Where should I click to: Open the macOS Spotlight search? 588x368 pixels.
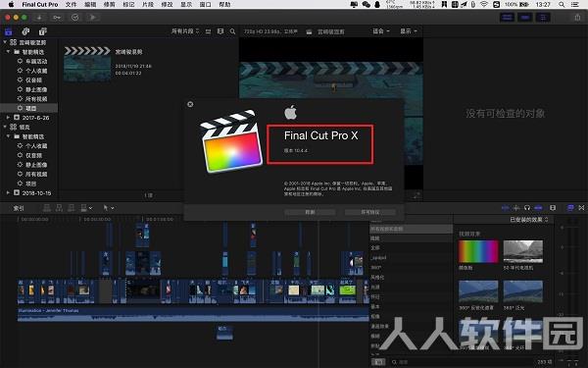(x=562, y=5)
